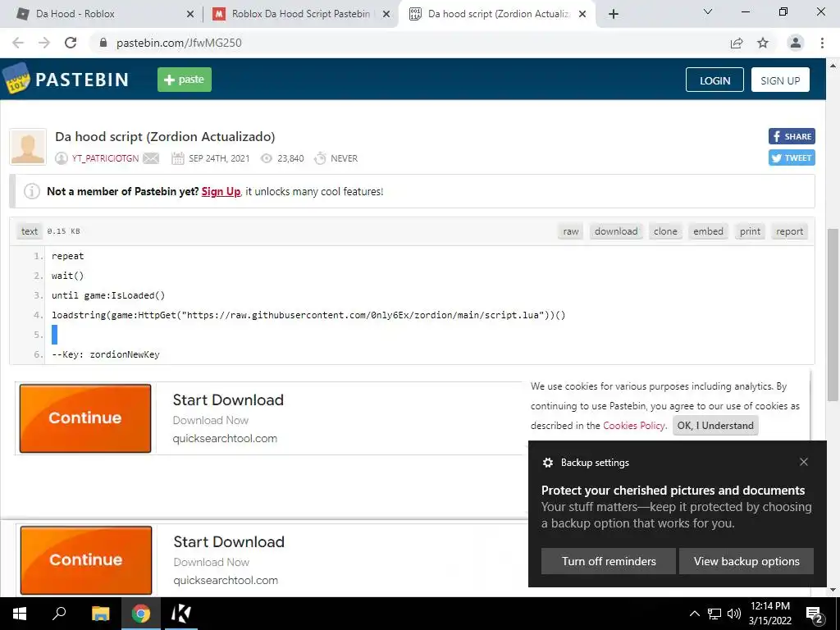Screen dimensions: 840x630
Task: Click the eye views icon beside 23,840
Action: point(267,158)
